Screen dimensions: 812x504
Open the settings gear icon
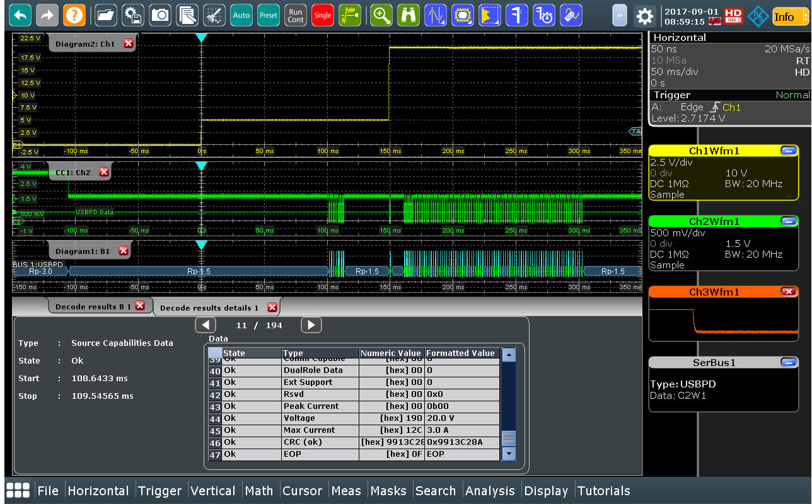tap(644, 15)
